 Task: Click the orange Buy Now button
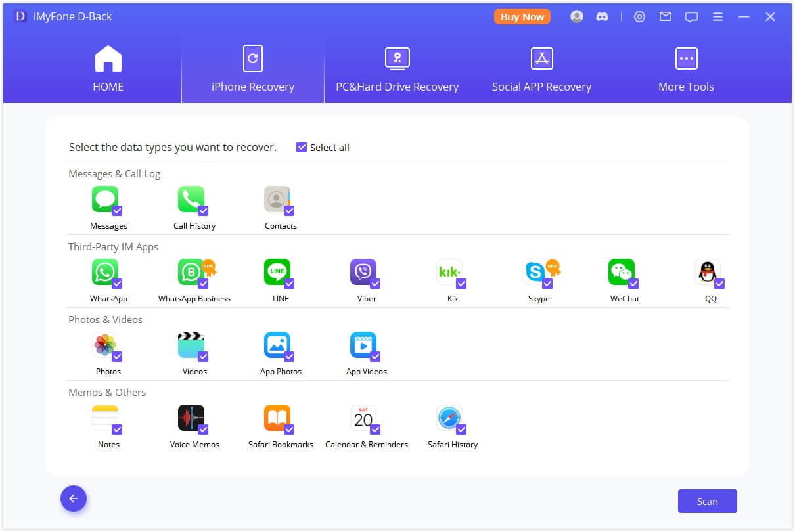[x=522, y=17]
